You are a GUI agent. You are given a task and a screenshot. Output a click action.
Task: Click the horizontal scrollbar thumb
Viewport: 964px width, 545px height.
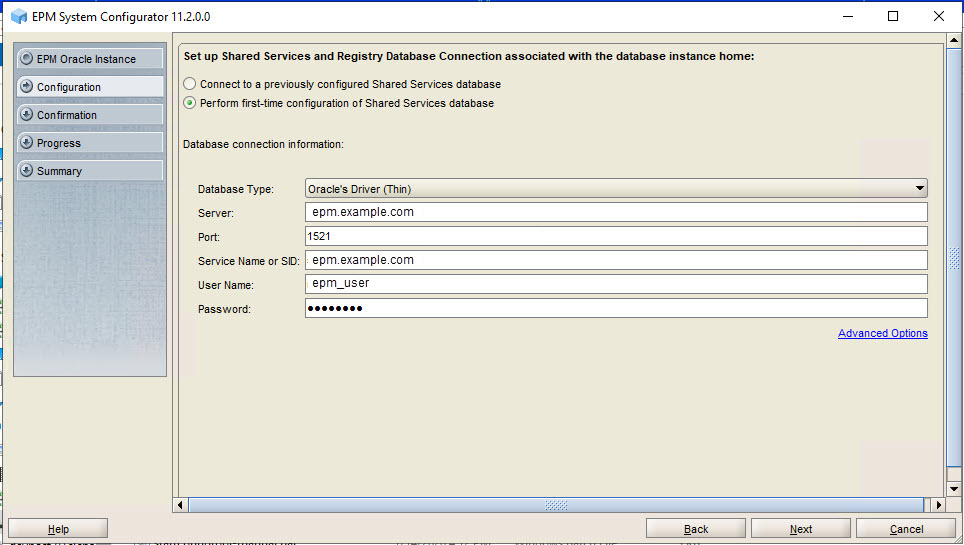click(556, 505)
